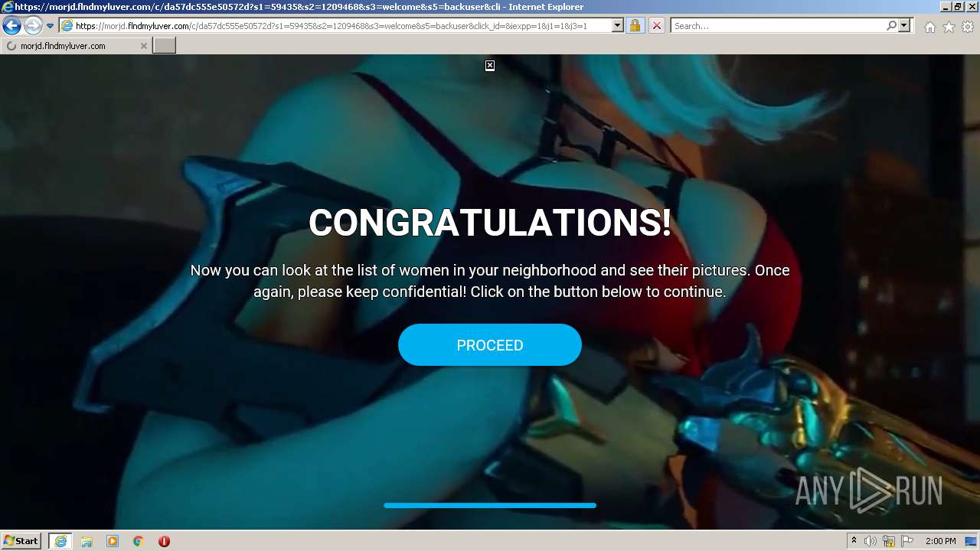
Task: Expand the search provider dropdown
Action: pos(904,26)
